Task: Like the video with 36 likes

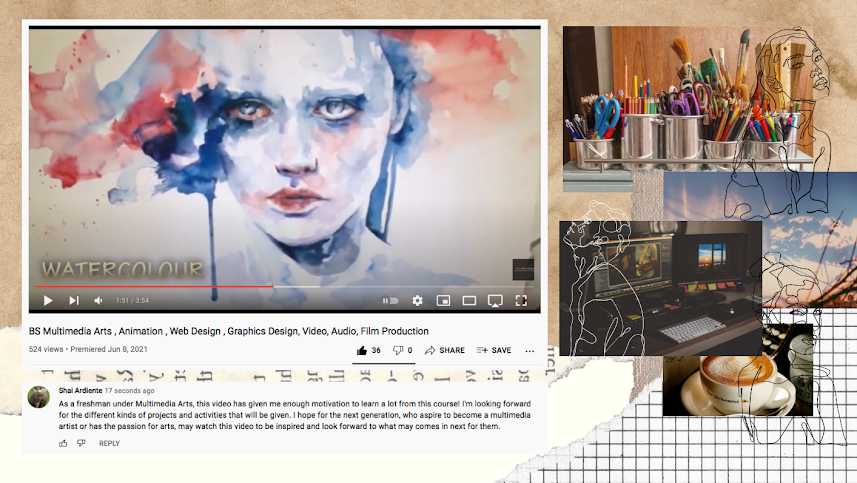Action: tap(368, 350)
